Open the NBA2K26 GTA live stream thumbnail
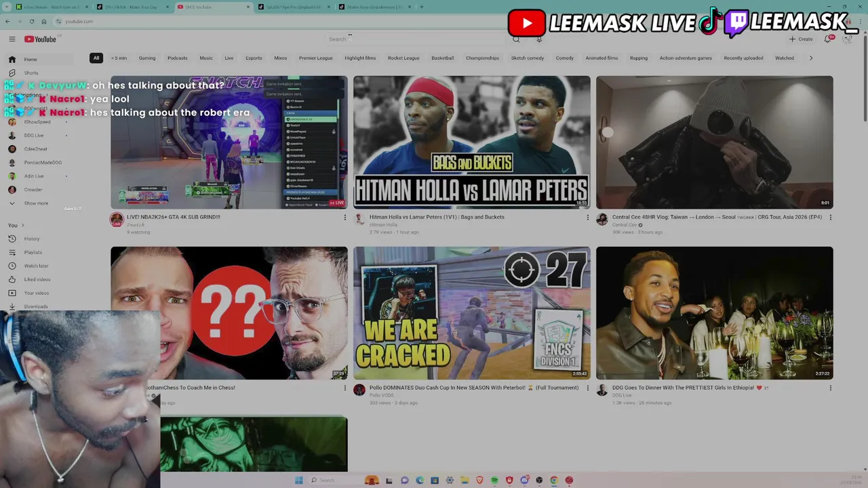The height and width of the screenshot is (488, 868). tap(229, 142)
